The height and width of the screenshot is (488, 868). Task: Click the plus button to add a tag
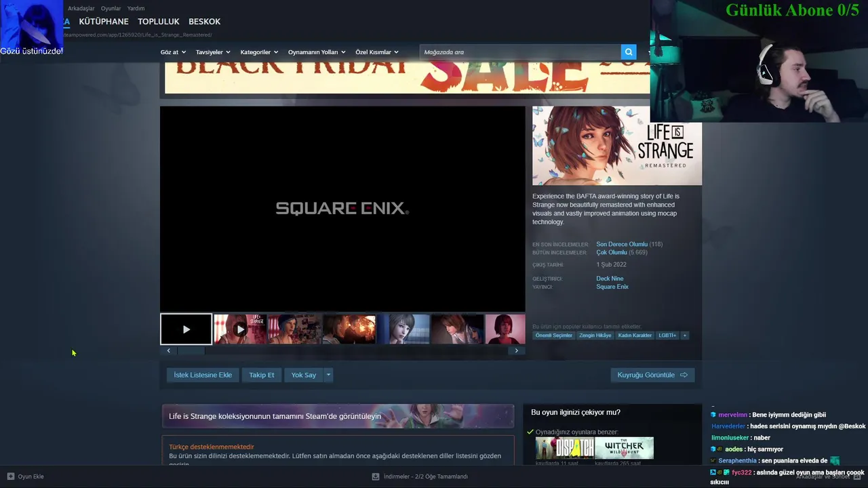coord(684,335)
